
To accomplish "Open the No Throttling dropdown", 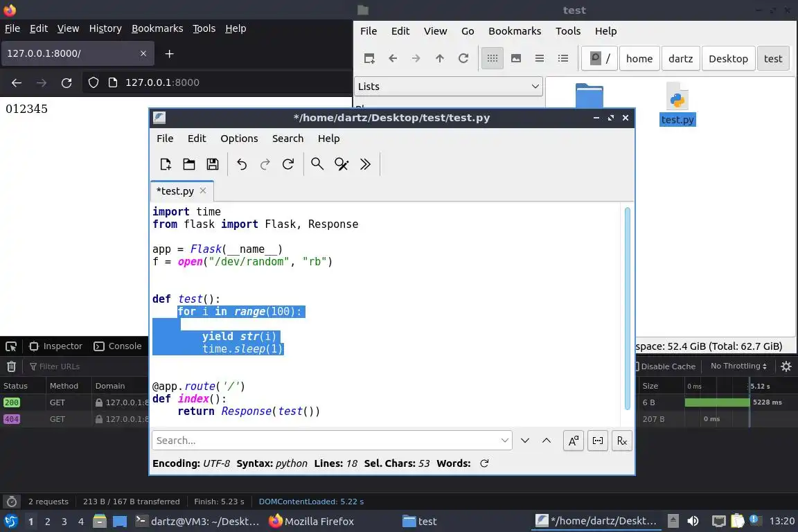I will pyautogui.click(x=738, y=366).
